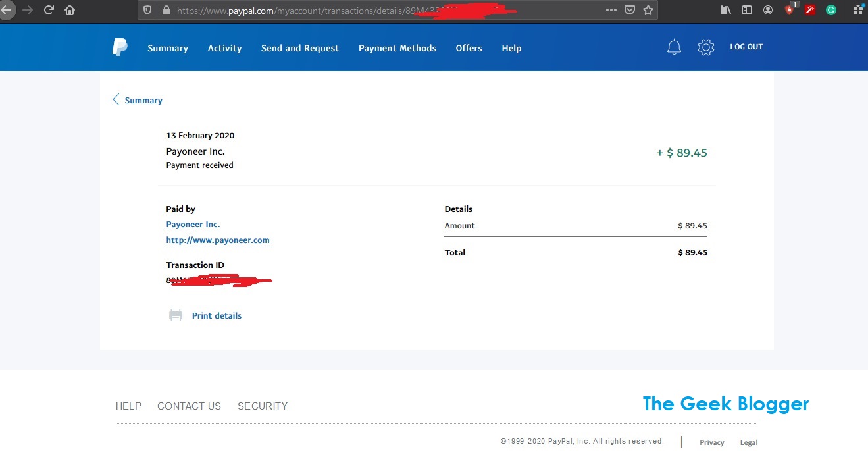View site security via padlock icon

165,10
